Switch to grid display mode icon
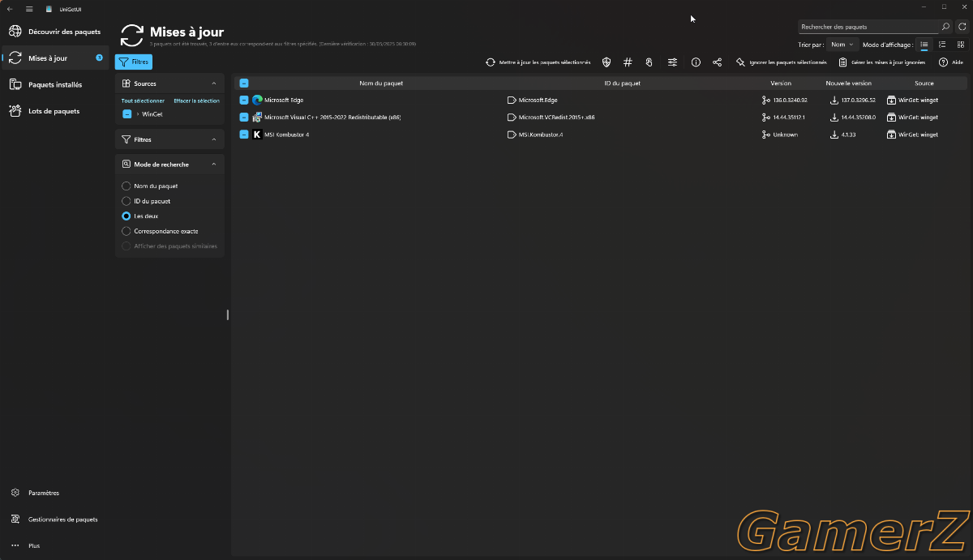 tap(961, 45)
